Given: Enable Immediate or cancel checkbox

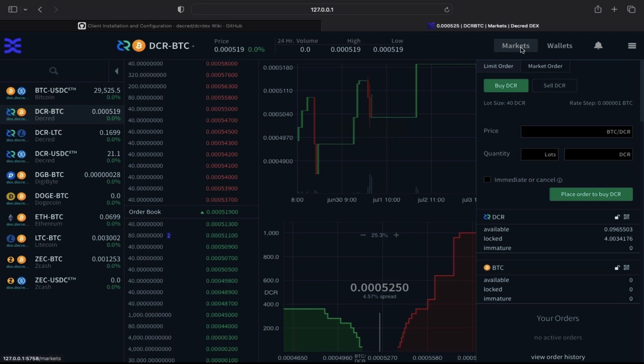Looking at the screenshot, I should point(487,180).
